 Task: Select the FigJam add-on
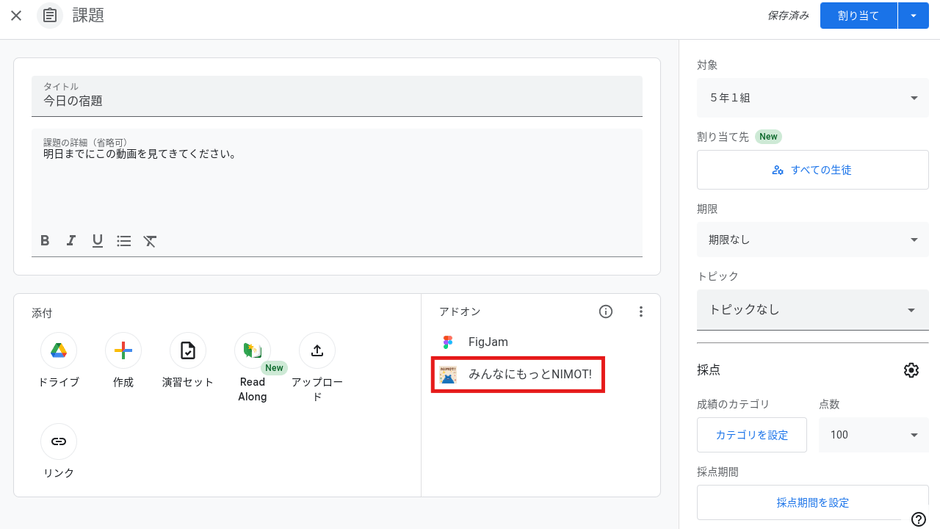(x=488, y=342)
